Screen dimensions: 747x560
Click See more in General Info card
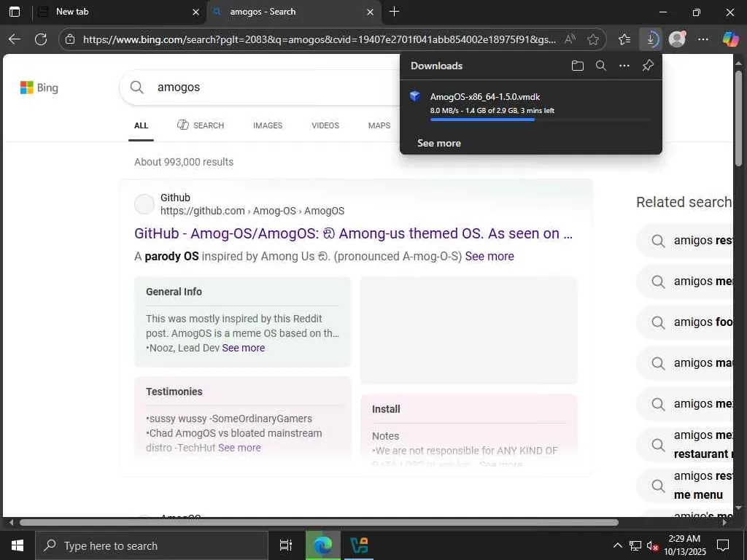tap(243, 348)
